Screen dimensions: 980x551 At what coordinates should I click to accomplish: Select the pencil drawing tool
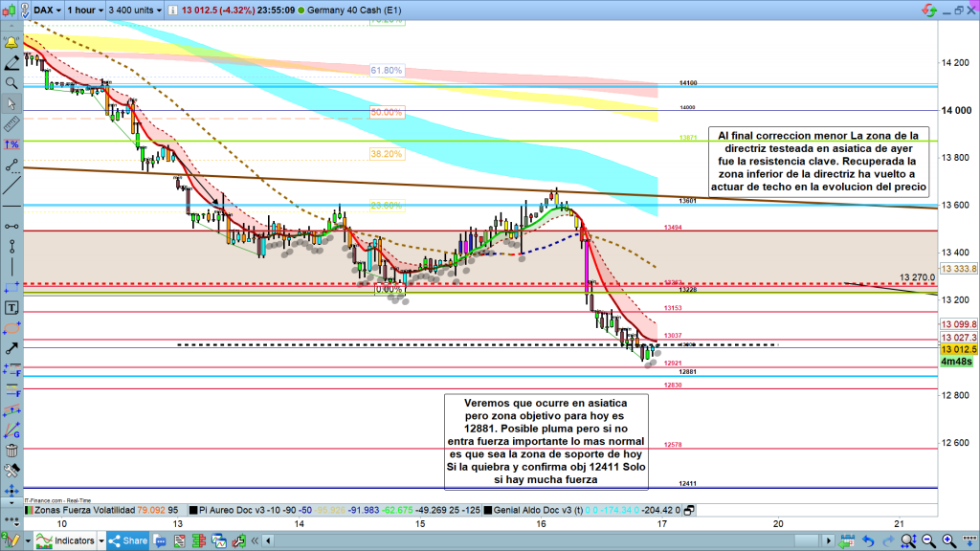point(11,63)
